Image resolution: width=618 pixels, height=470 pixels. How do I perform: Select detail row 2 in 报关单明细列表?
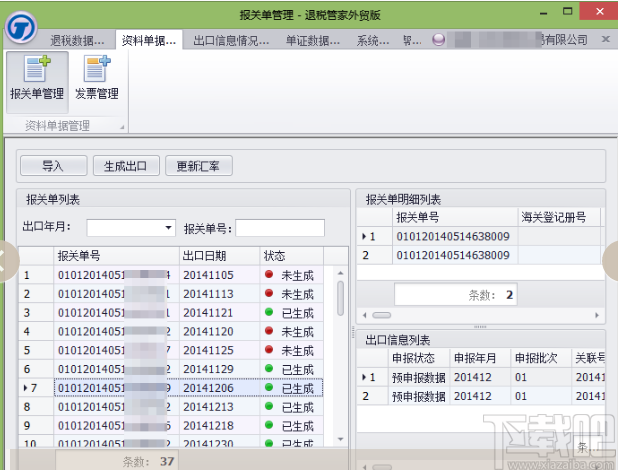[480, 255]
